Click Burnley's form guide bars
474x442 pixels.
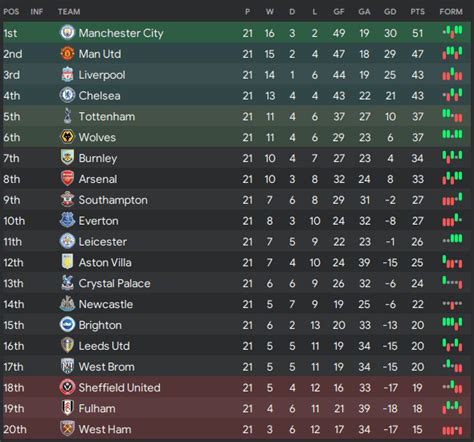coord(452,157)
